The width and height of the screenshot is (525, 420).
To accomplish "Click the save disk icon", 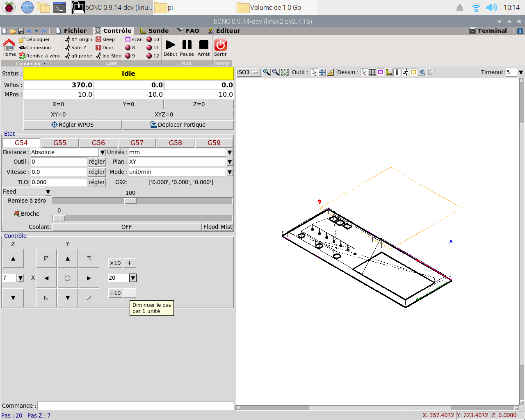I will coord(21,31).
